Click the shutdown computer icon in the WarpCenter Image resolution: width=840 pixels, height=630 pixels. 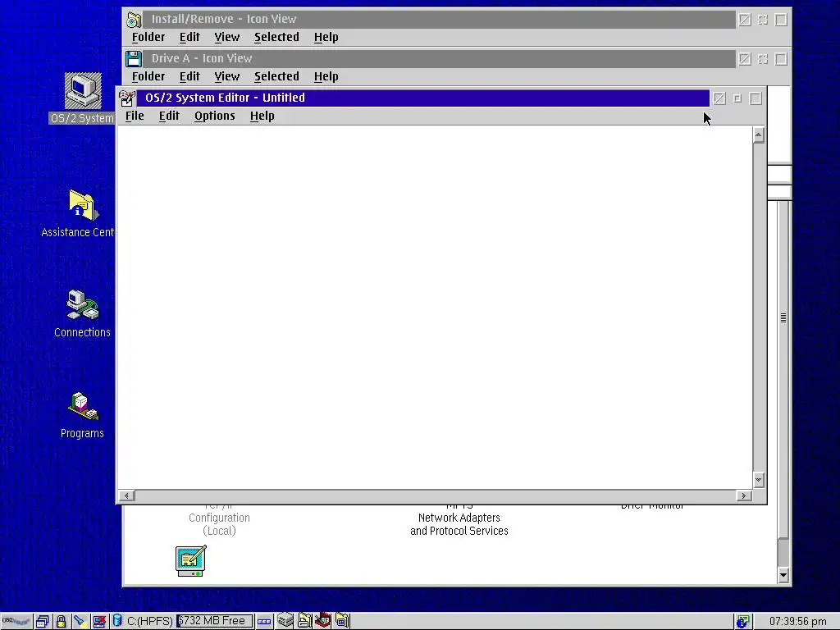[98, 622]
